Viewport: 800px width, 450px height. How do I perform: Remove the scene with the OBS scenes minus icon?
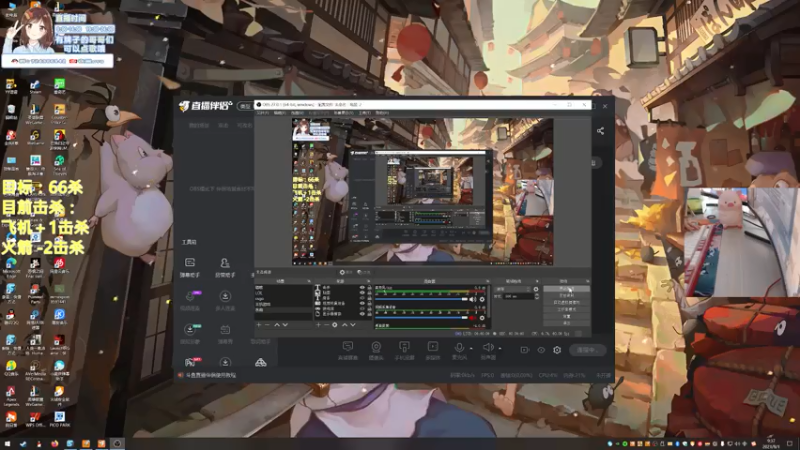(267, 324)
